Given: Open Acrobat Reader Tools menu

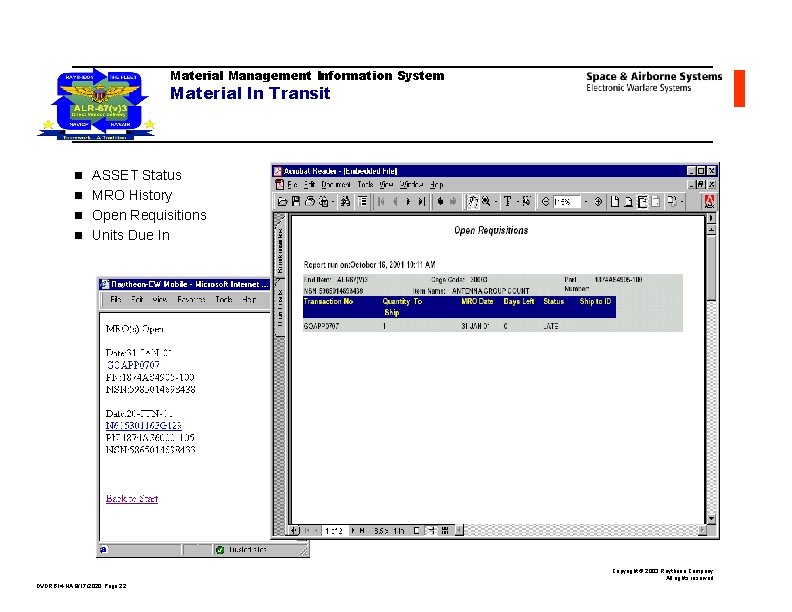Looking at the screenshot, I should tap(365, 184).
